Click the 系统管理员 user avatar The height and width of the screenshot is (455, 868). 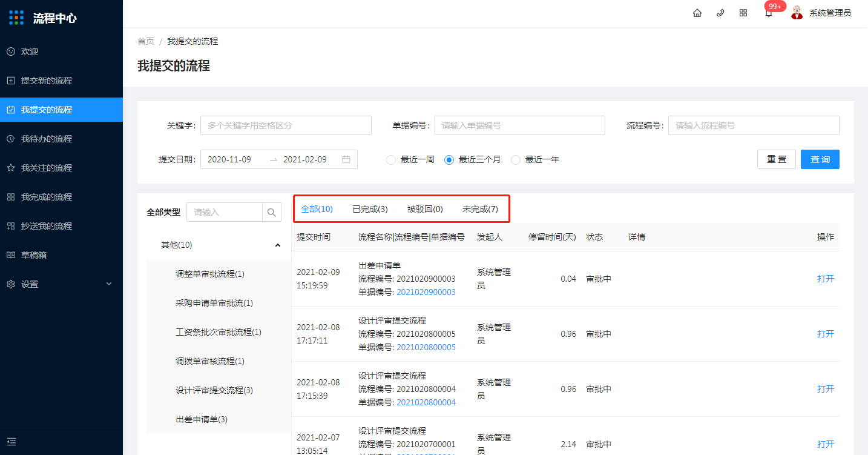point(797,12)
